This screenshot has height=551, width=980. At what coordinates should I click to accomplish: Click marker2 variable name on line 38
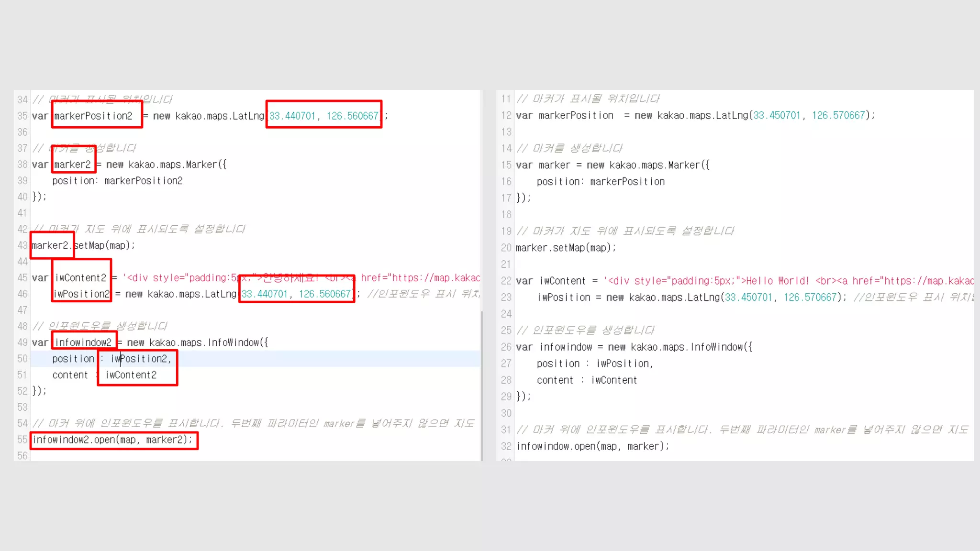(72, 165)
